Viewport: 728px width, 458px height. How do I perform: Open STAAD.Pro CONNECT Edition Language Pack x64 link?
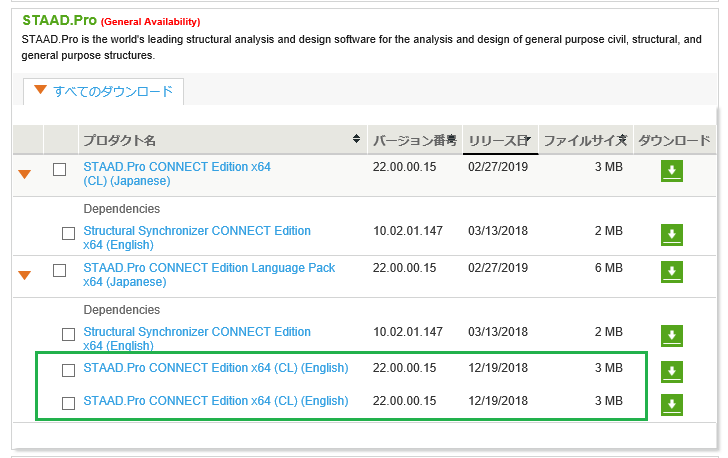pos(209,275)
